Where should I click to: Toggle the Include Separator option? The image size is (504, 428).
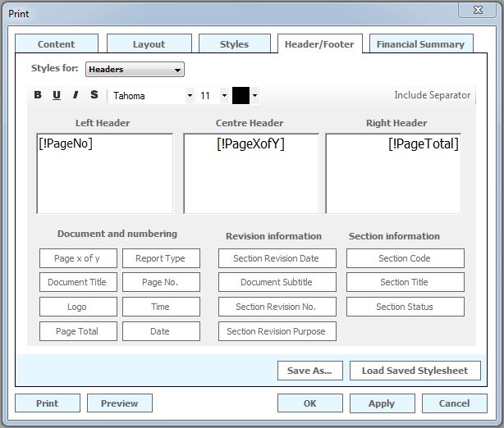433,95
